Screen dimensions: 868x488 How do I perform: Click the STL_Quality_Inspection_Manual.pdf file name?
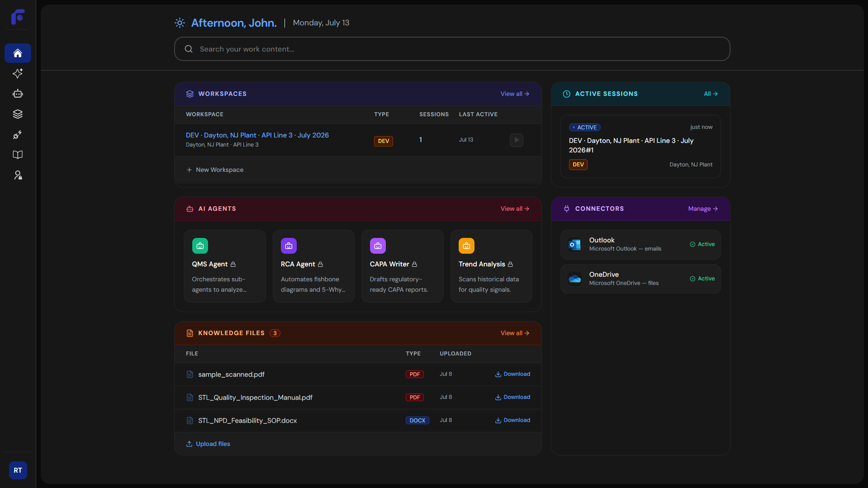255,398
